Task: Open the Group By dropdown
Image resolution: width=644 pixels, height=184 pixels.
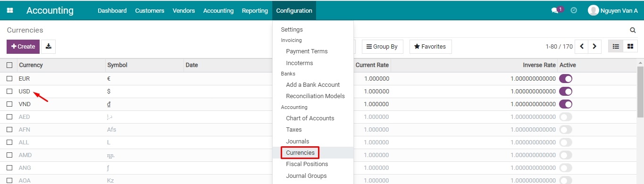Action: (x=382, y=47)
